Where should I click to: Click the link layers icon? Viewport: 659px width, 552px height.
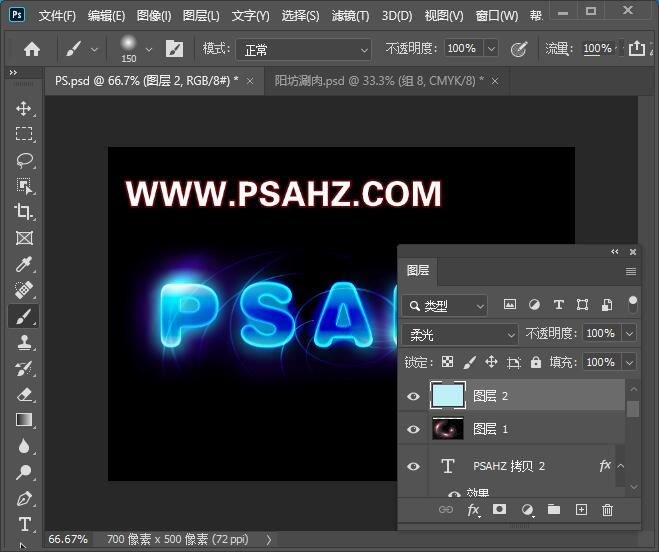point(445,510)
